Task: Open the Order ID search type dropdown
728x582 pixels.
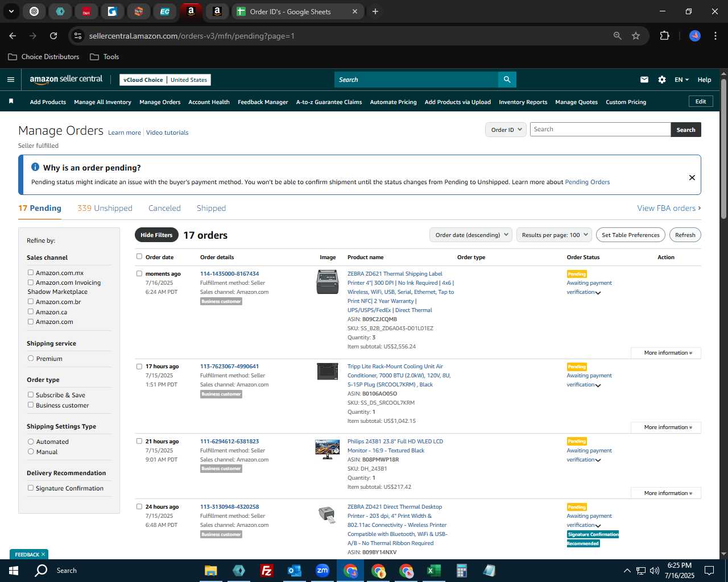Action: click(506, 130)
